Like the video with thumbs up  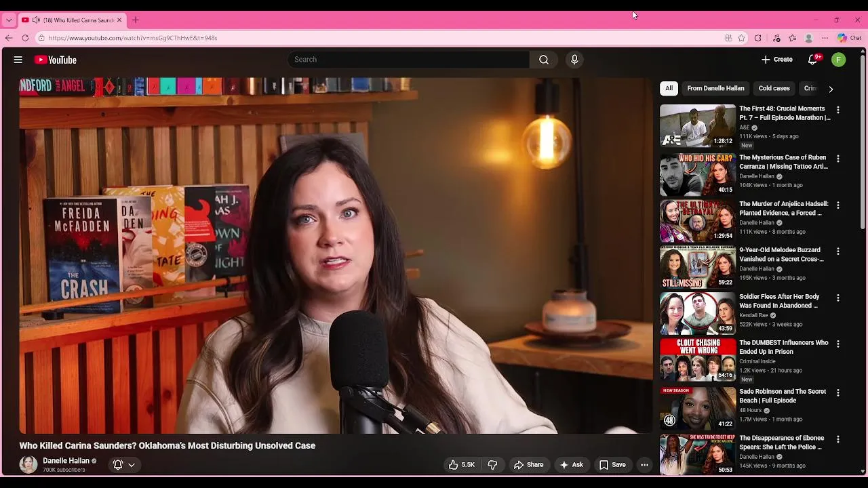(x=461, y=465)
